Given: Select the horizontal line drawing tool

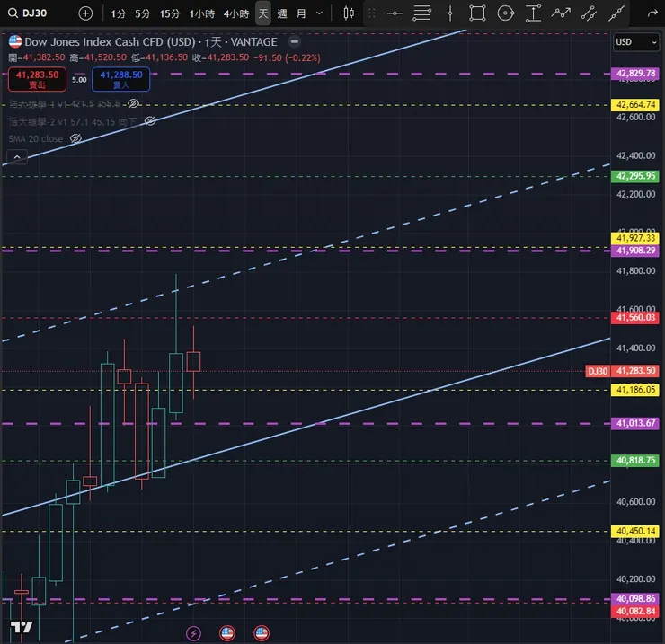Looking at the screenshot, I should (395, 13).
